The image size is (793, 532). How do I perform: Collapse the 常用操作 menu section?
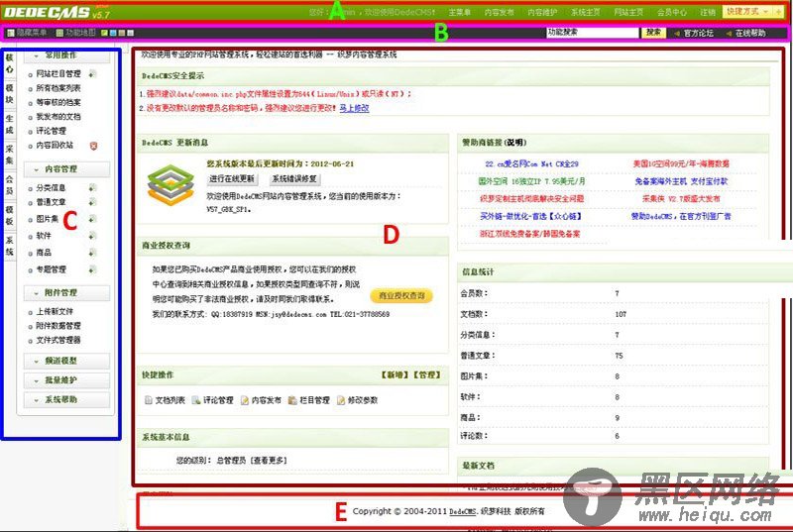click(x=66, y=55)
